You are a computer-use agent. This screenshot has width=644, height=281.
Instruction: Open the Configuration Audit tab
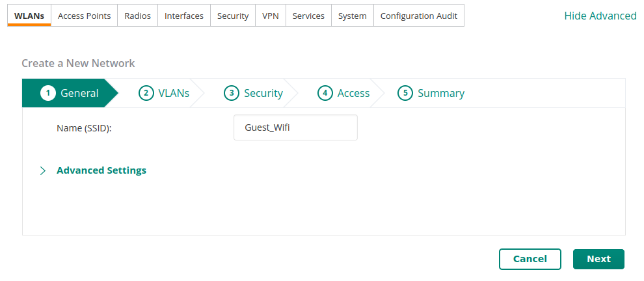tap(419, 16)
